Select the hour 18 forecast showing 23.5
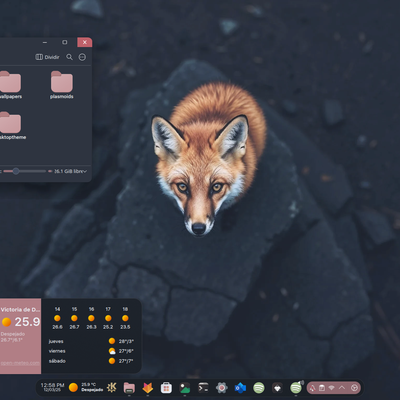Image resolution: width=400 pixels, height=400 pixels. click(x=125, y=318)
